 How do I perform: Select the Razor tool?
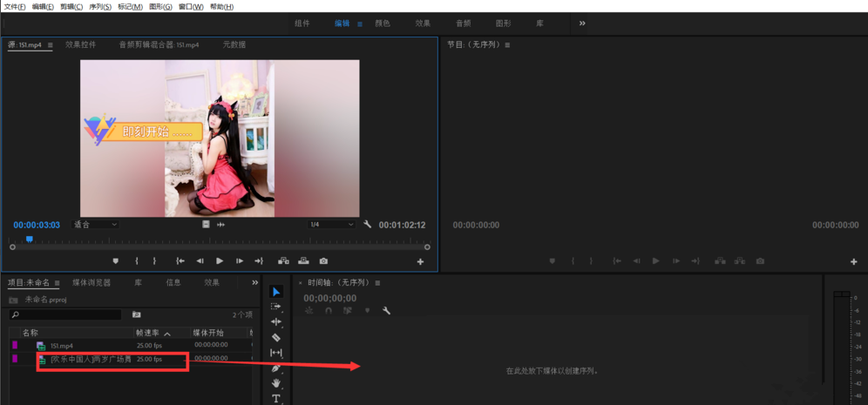click(x=275, y=338)
